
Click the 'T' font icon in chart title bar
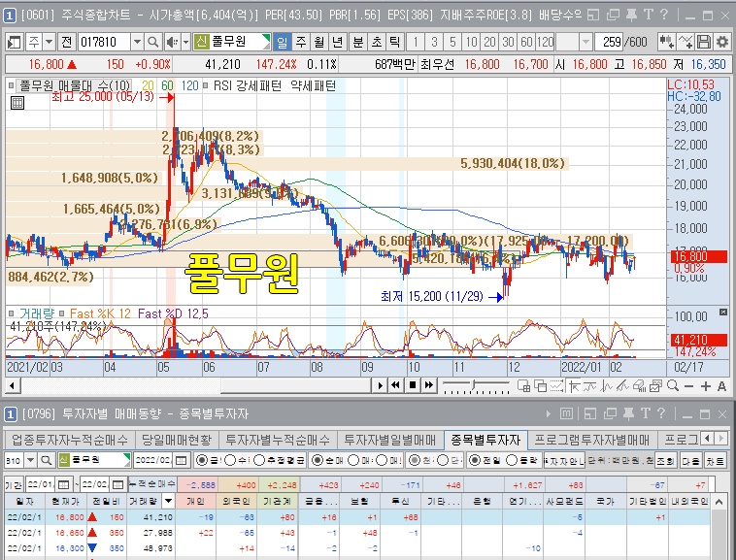pos(649,15)
